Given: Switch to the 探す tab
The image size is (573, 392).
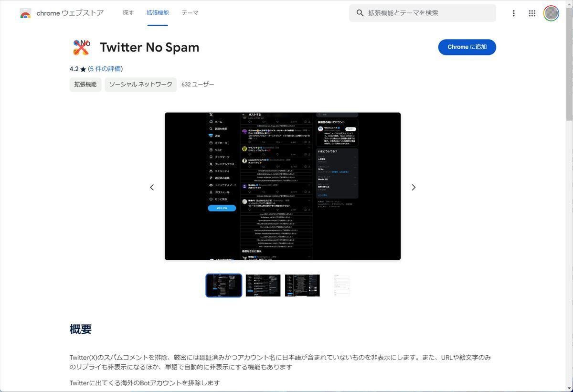Looking at the screenshot, I should coord(128,13).
